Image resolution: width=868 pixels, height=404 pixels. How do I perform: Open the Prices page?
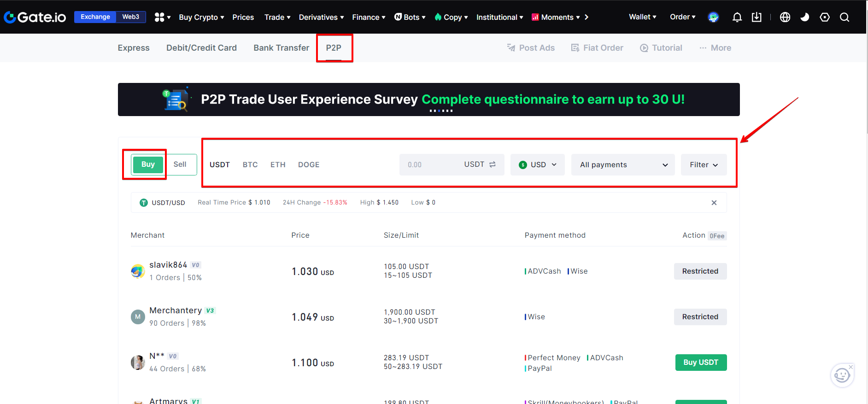tap(243, 17)
